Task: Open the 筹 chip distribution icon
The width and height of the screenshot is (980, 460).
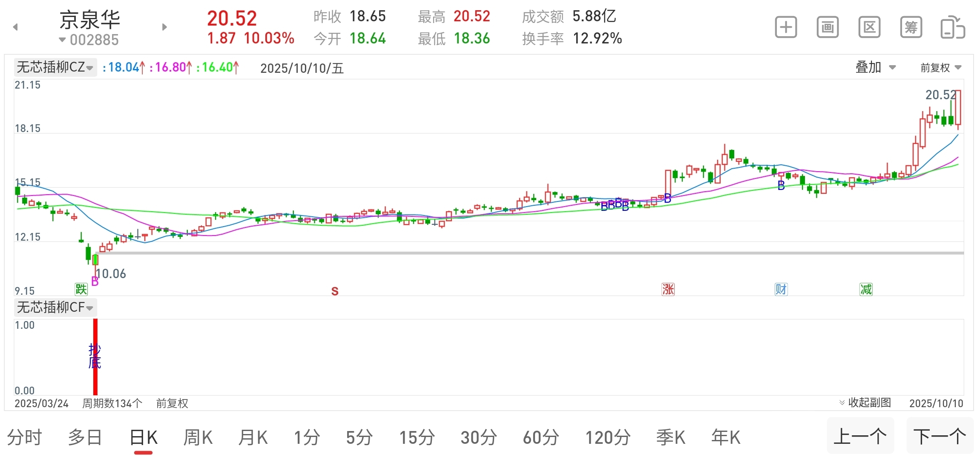Action: (911, 28)
